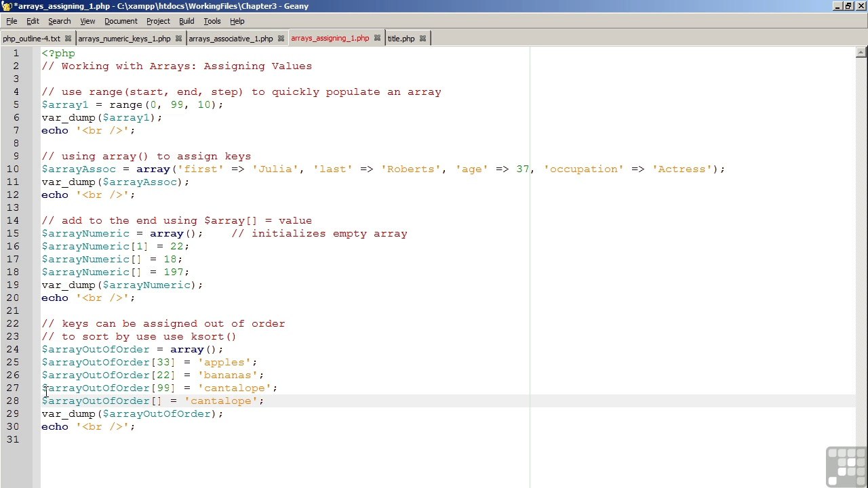The height and width of the screenshot is (488, 868).
Task: Open the Help menu
Action: [x=237, y=21]
